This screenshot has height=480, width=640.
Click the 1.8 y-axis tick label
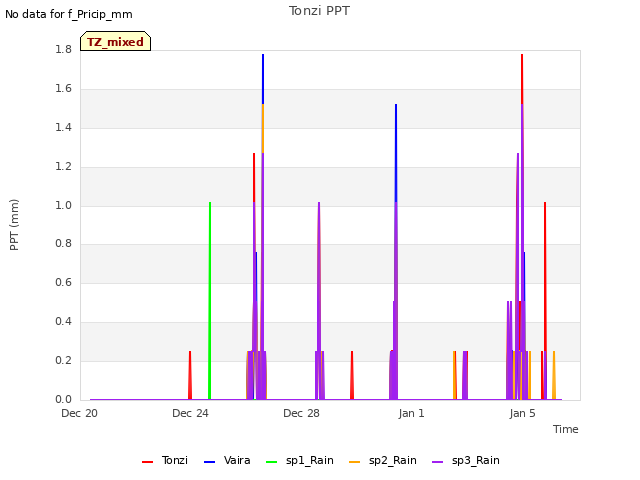coord(63,49)
